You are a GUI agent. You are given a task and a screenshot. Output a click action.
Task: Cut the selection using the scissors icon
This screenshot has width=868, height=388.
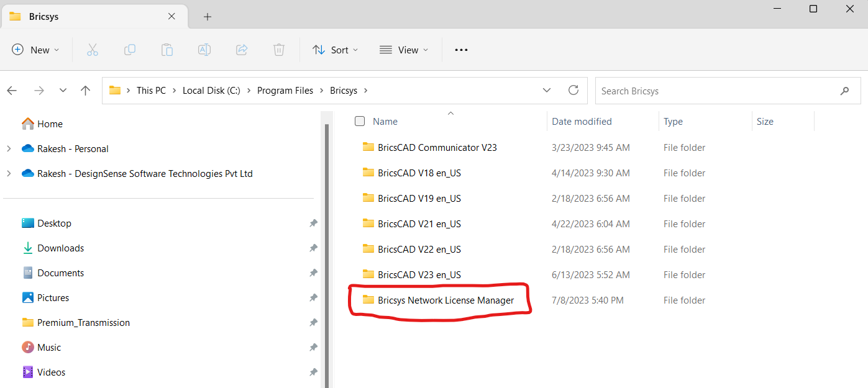point(92,50)
